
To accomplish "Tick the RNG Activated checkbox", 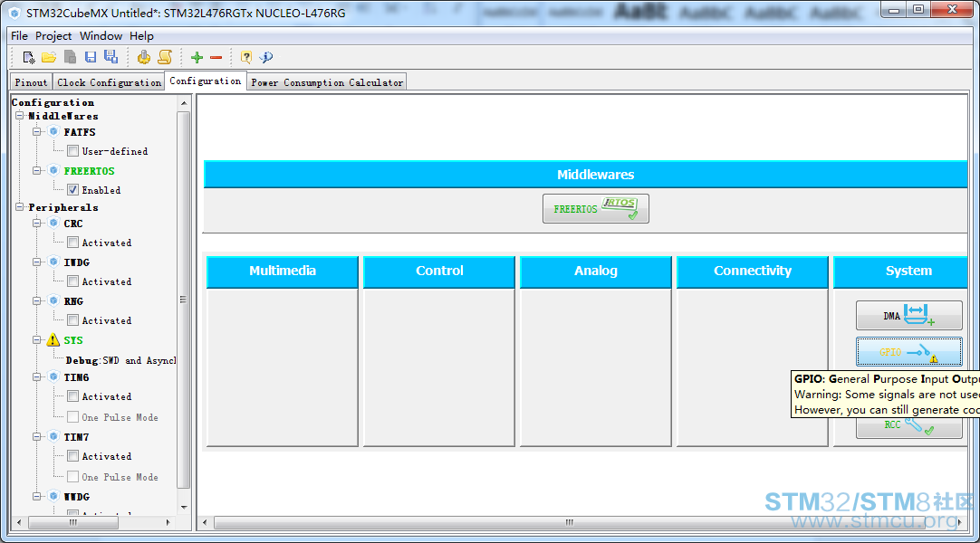I will (73, 320).
